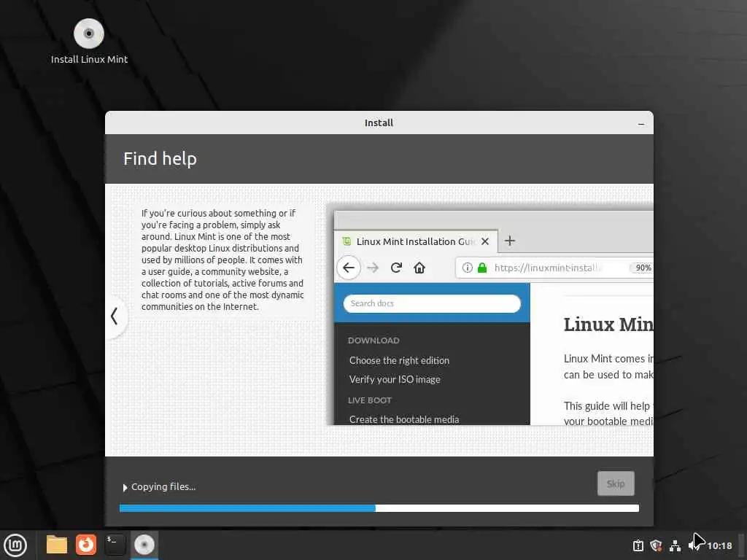Click the installation progress bar
Viewport: 747px width, 560px height.
click(x=379, y=508)
